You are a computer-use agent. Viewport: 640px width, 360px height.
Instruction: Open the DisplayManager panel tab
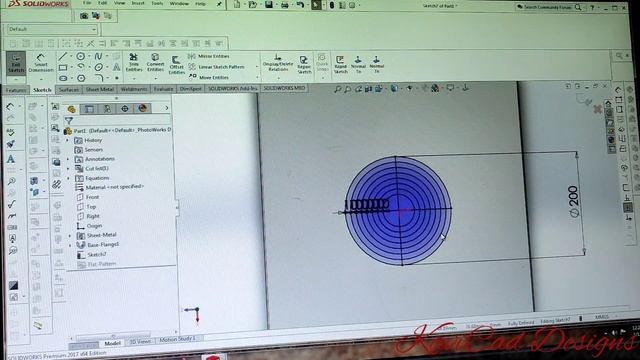click(142, 108)
